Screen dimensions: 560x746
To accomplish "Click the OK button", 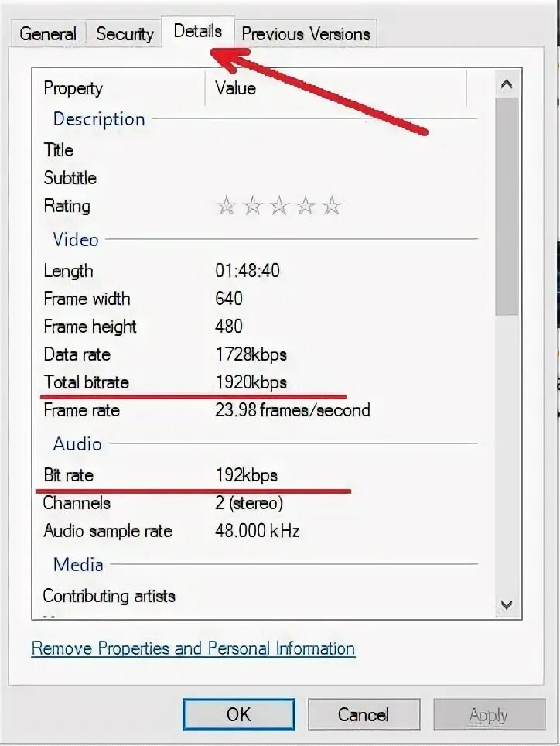I will point(239,714).
